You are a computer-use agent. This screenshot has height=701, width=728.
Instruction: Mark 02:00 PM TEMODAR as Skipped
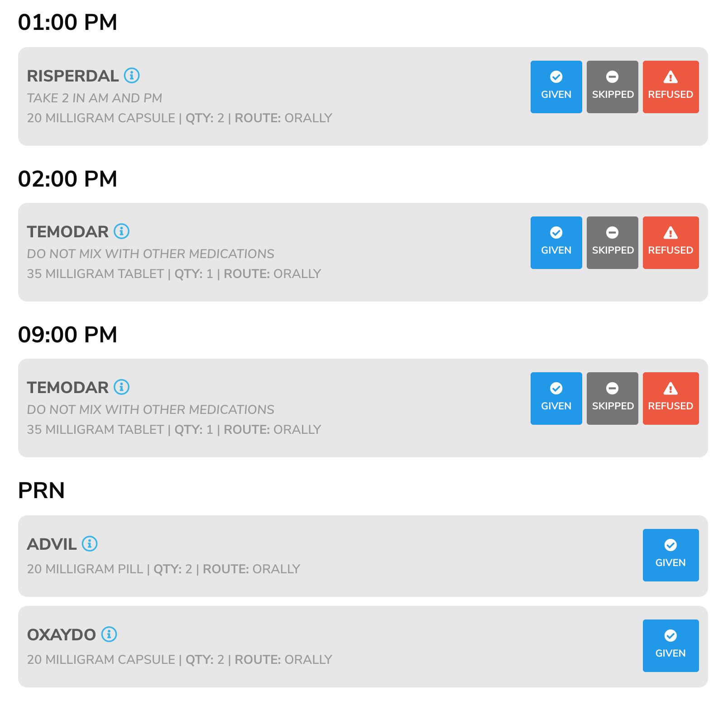click(x=612, y=243)
